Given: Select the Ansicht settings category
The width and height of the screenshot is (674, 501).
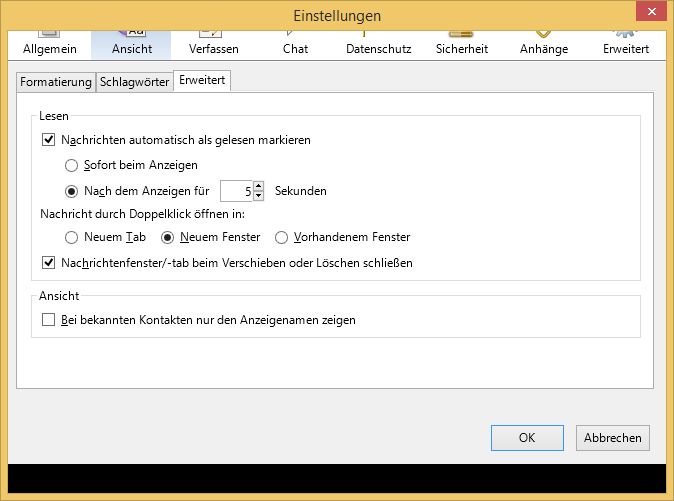Looking at the screenshot, I should [132, 45].
